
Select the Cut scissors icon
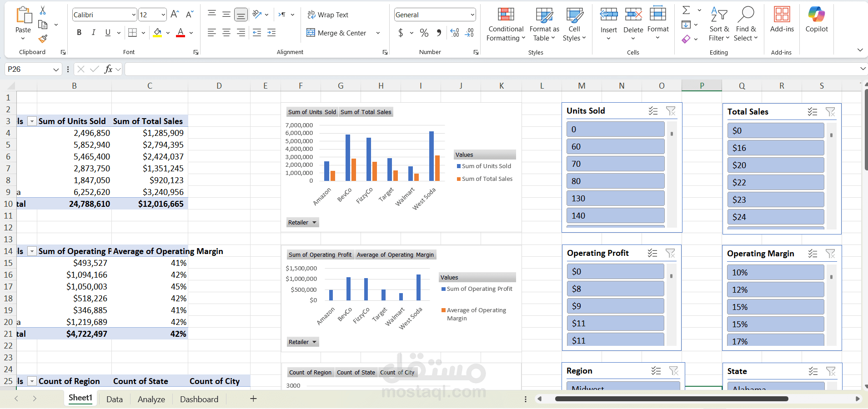point(43,10)
